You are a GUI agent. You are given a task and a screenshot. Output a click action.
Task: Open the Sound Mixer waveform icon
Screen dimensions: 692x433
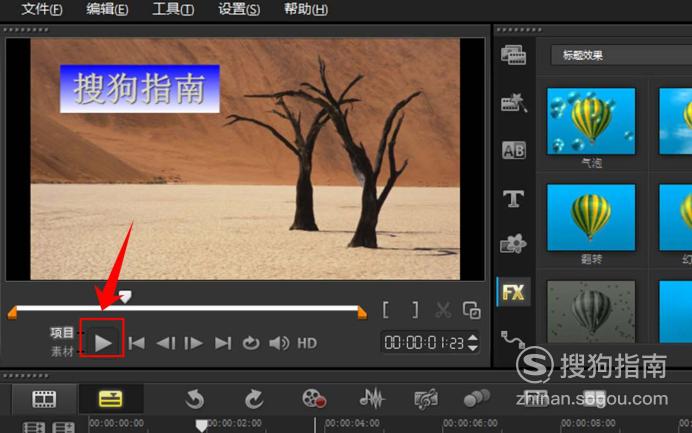(372, 399)
